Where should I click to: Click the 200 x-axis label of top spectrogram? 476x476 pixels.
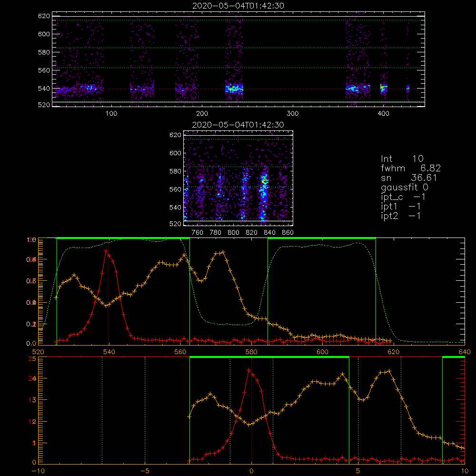coord(202,114)
